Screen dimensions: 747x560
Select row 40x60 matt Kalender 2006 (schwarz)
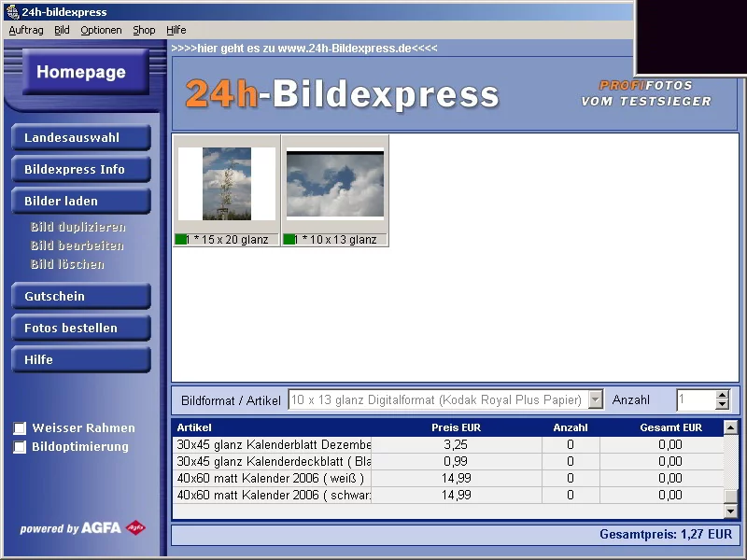click(x=448, y=496)
